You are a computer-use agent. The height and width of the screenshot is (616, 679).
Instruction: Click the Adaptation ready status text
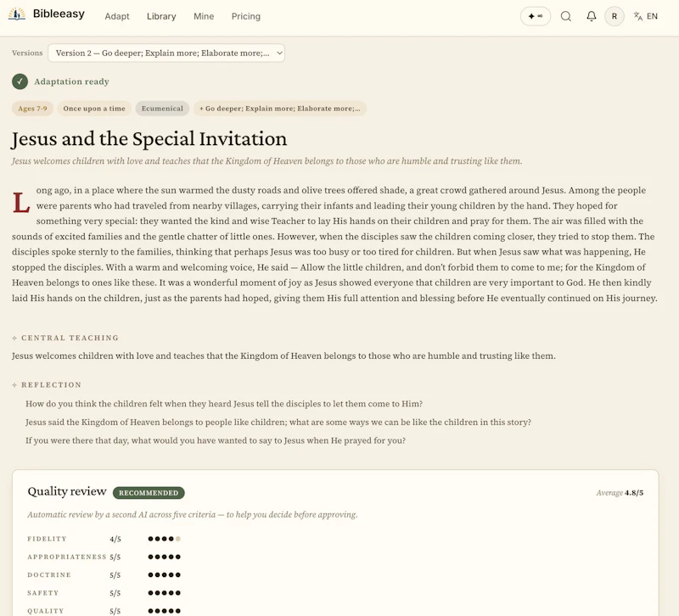click(x=71, y=81)
